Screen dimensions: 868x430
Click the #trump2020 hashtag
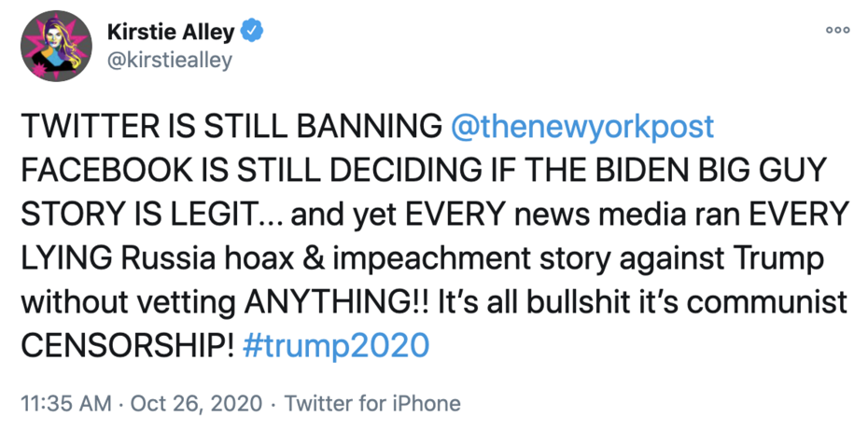tap(336, 345)
